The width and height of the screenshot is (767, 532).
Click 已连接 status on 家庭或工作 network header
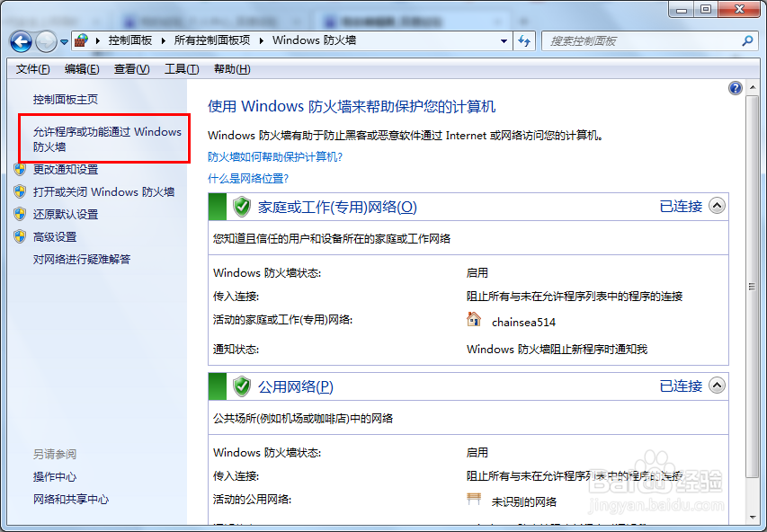click(x=681, y=207)
